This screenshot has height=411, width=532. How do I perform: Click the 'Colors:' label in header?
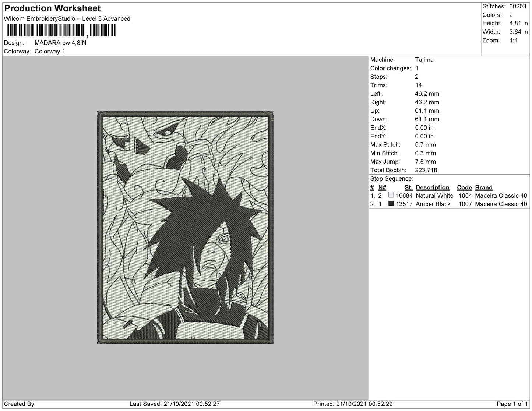pyautogui.click(x=492, y=15)
